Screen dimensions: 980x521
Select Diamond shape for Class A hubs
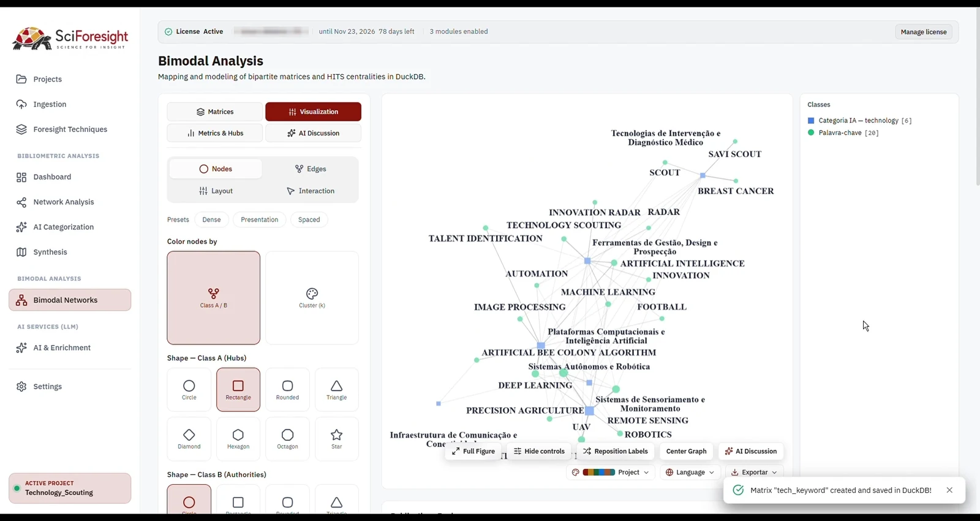(x=189, y=439)
